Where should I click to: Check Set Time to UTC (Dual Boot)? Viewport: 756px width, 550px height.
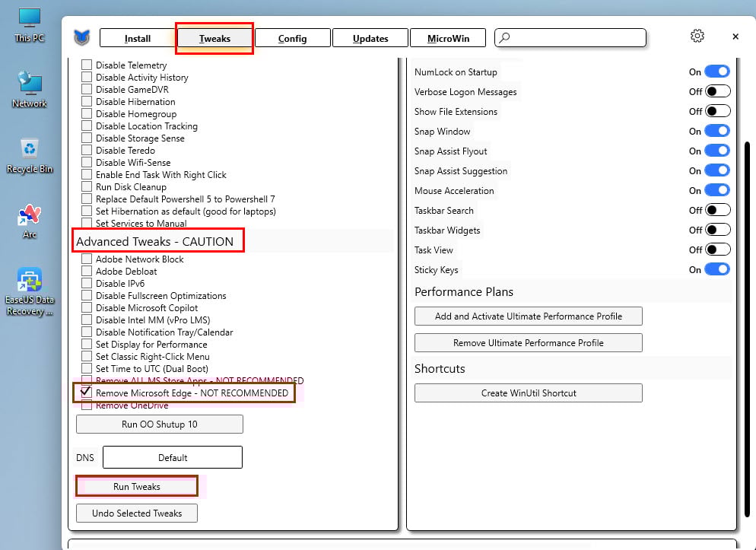tap(87, 368)
